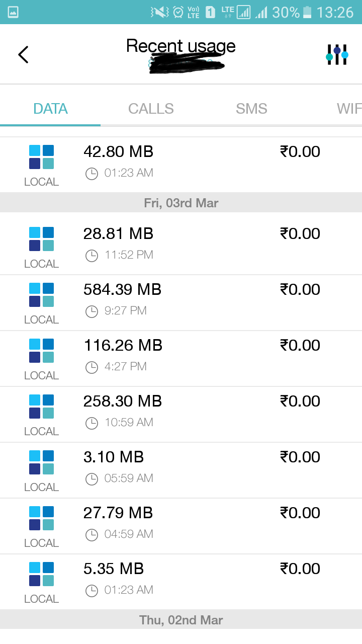
Task: Tap the clock icon beside 9:27 PM
Action: 92,311
